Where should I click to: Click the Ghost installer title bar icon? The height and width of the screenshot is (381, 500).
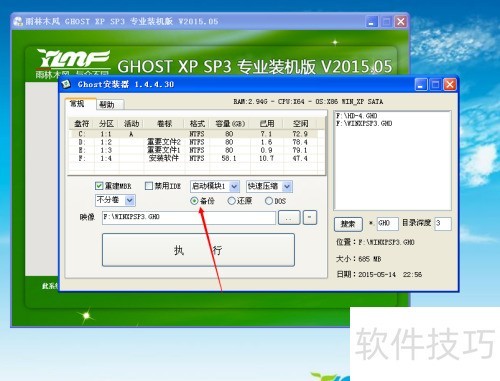[66, 84]
